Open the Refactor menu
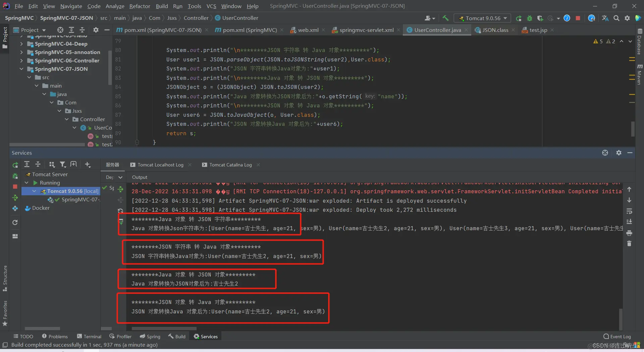 pos(140,6)
